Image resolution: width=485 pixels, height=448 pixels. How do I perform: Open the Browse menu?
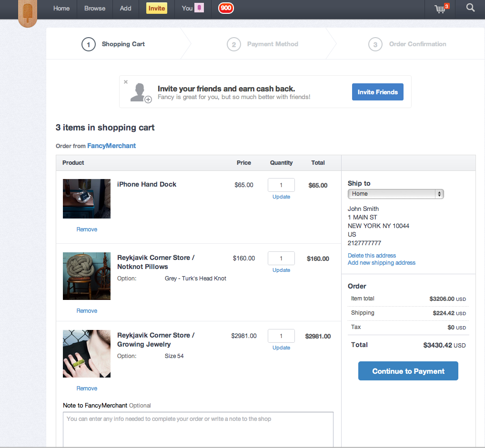(95, 9)
